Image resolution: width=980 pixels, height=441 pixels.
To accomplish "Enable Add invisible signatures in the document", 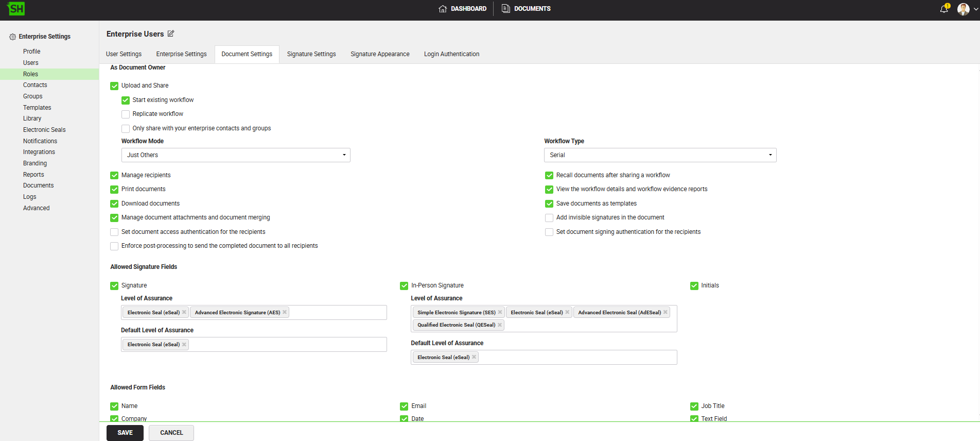I will (x=549, y=218).
